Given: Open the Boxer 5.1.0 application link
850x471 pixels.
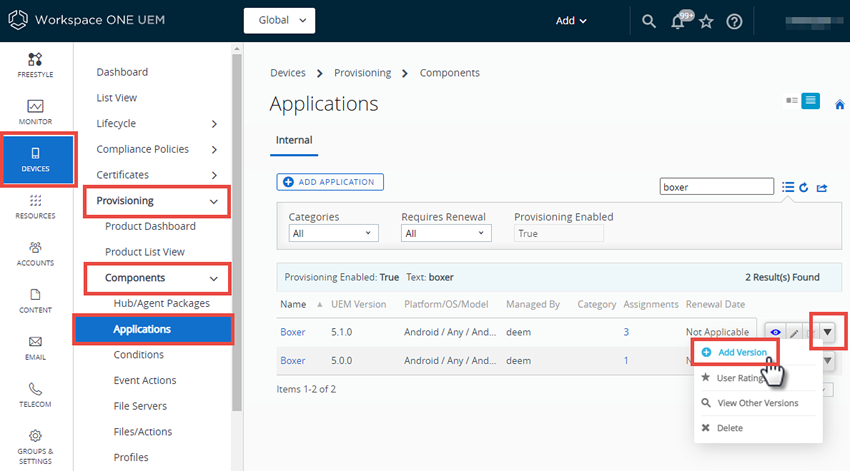Looking at the screenshot, I should tap(292, 332).
